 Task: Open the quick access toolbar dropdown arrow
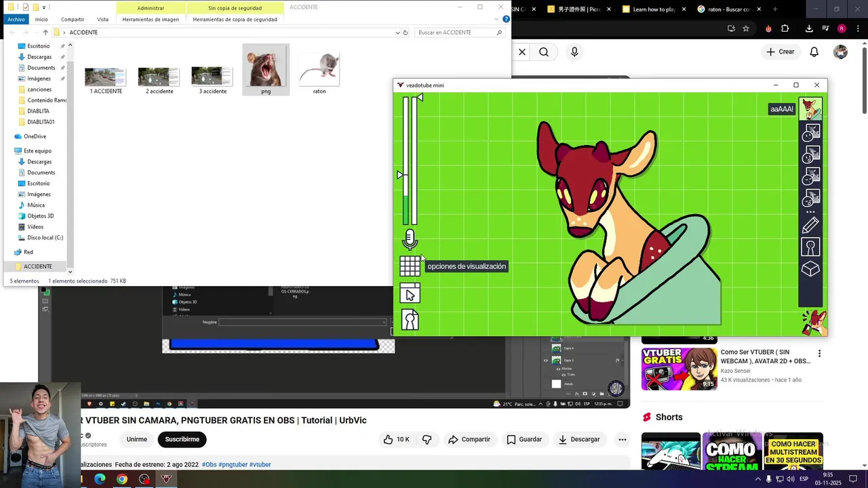coord(45,7)
